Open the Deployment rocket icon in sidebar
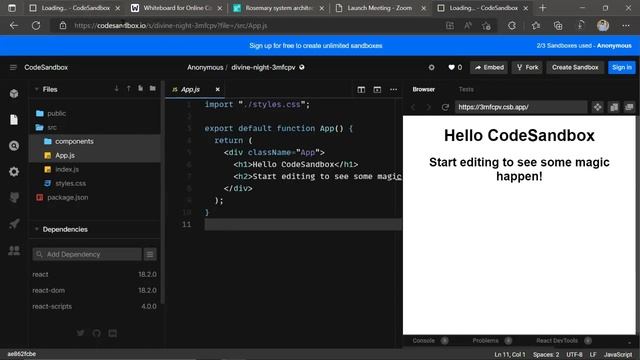Image resolution: width=640 pixels, height=360 pixels. (x=14, y=224)
